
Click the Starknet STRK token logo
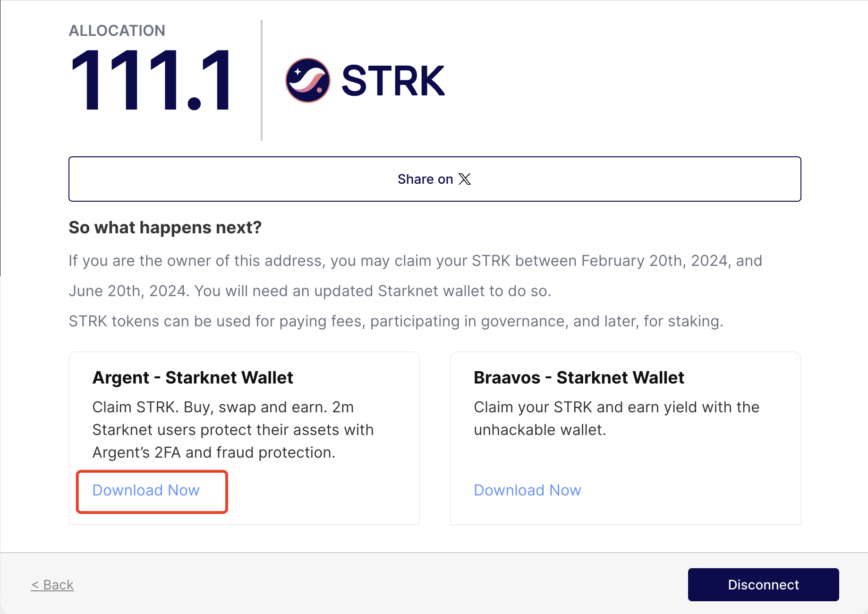[x=307, y=80]
